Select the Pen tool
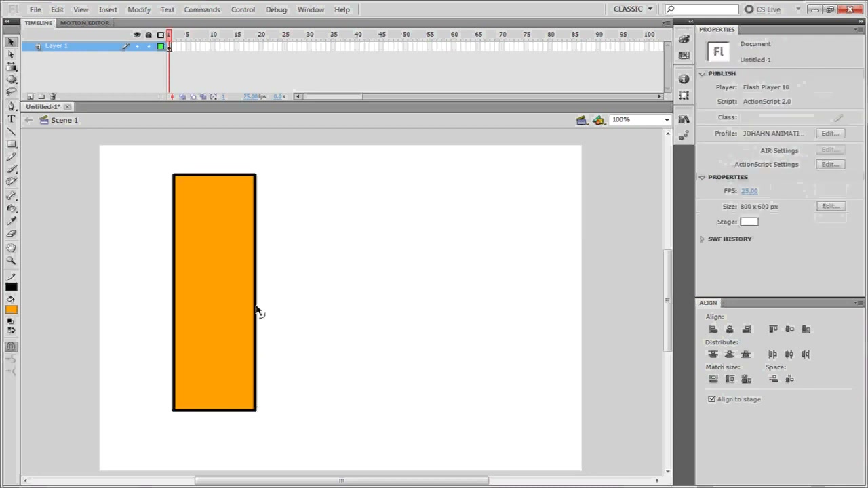The width and height of the screenshot is (868, 488). point(11,106)
